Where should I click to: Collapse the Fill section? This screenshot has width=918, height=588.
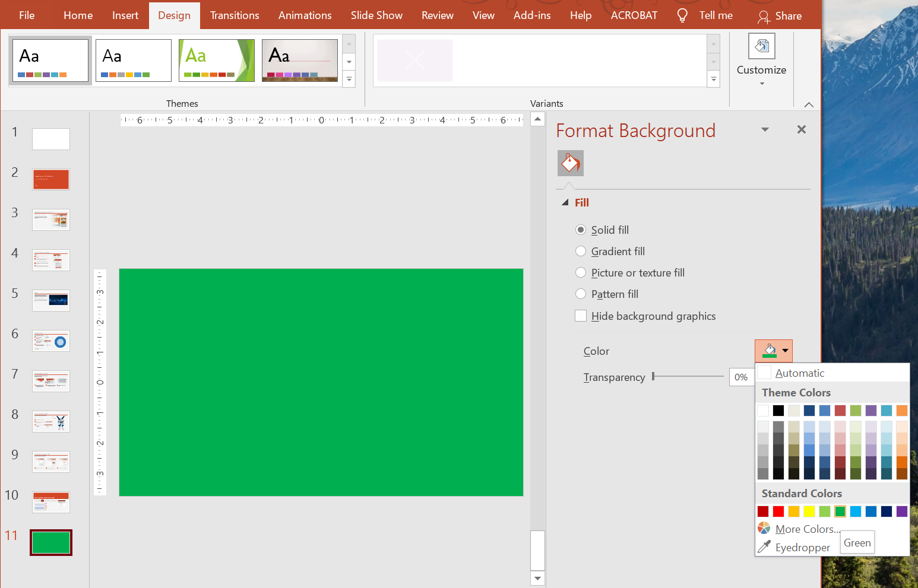point(565,202)
